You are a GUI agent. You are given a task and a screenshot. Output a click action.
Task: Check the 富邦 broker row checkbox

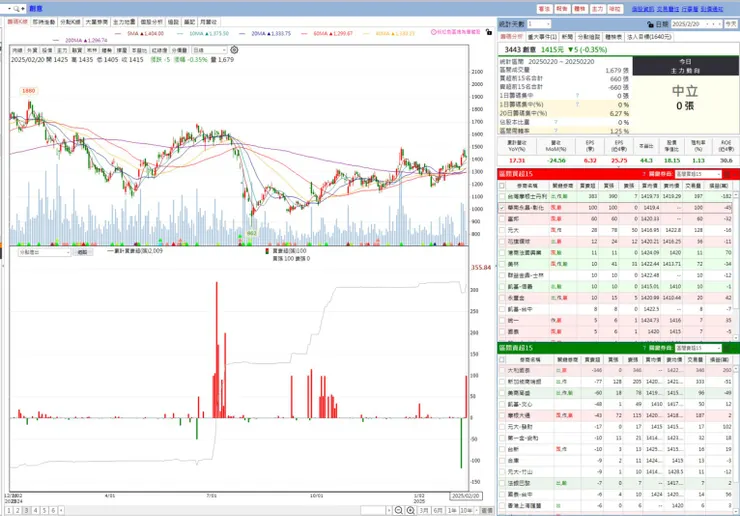coord(502,219)
